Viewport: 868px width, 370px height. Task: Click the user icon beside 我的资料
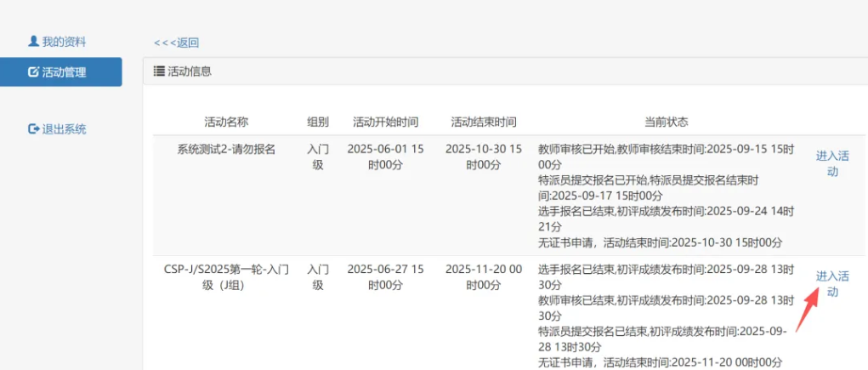(x=33, y=41)
